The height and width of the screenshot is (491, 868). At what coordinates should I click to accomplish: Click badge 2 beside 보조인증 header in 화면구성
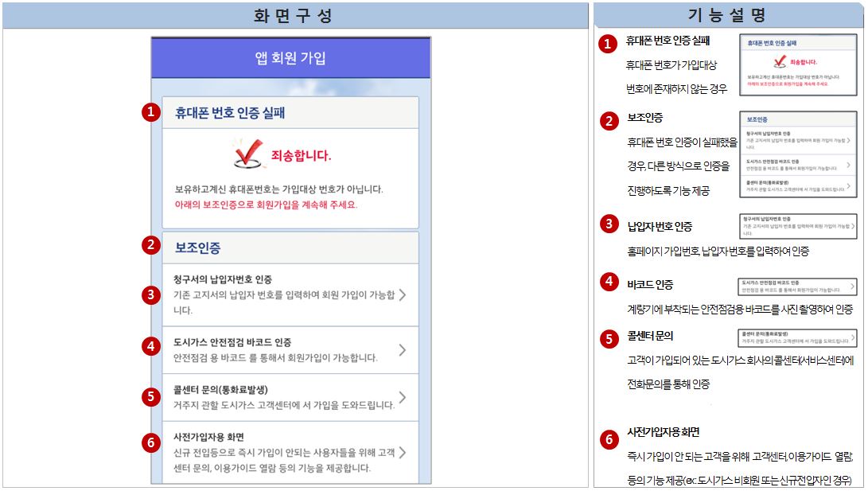point(150,245)
